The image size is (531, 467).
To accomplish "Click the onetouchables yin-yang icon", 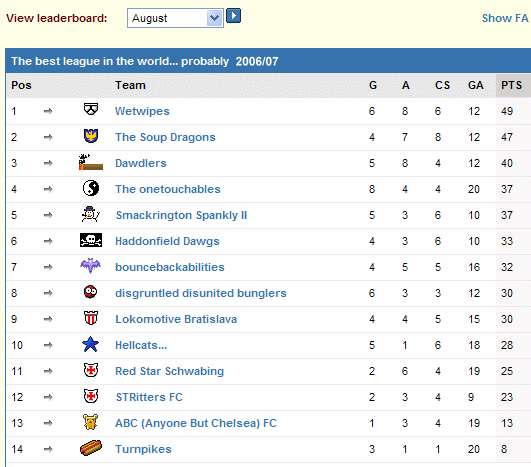I will 91,188.
